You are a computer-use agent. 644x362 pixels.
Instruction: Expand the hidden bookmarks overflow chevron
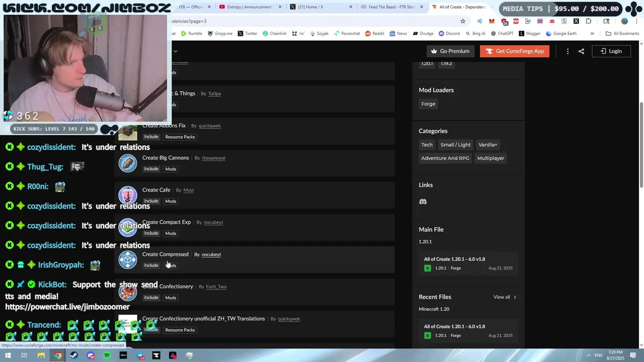tap(592, 34)
